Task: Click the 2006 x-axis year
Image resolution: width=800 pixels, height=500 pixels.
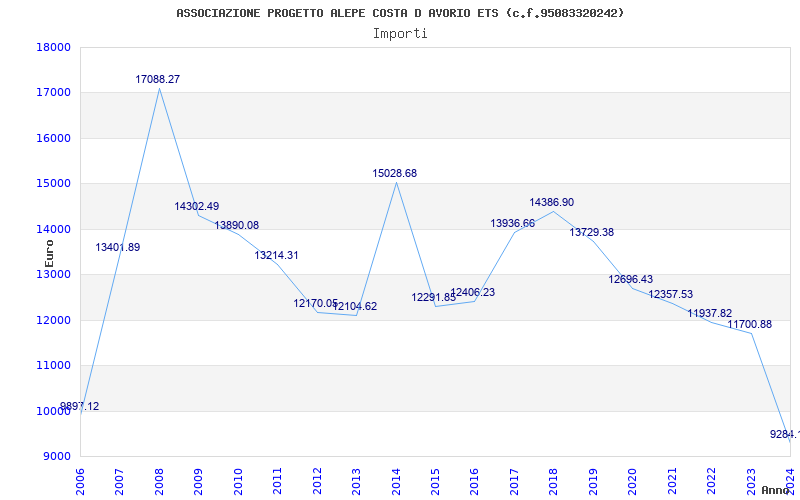Action: click(x=80, y=482)
